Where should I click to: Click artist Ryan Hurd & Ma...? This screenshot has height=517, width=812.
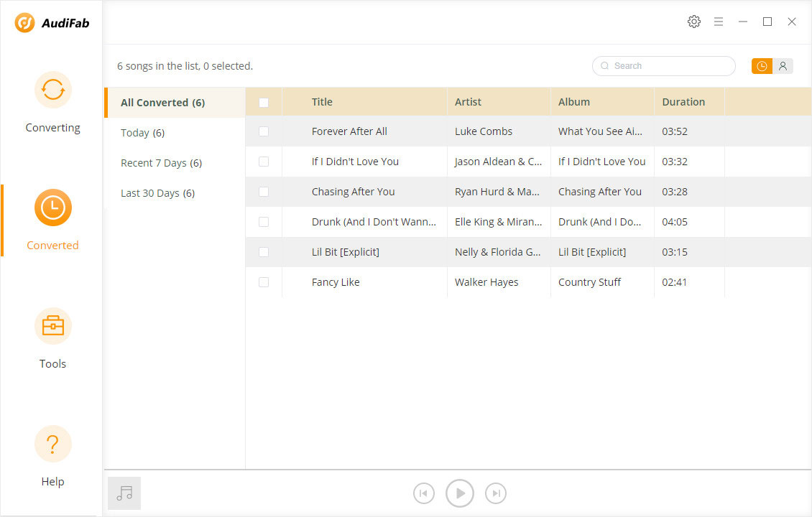click(x=497, y=192)
